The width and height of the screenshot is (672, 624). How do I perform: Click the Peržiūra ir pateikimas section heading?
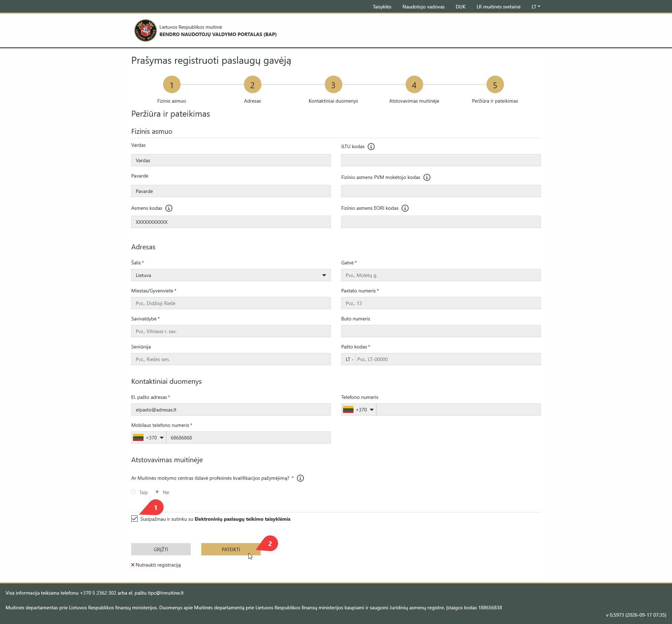[170, 114]
